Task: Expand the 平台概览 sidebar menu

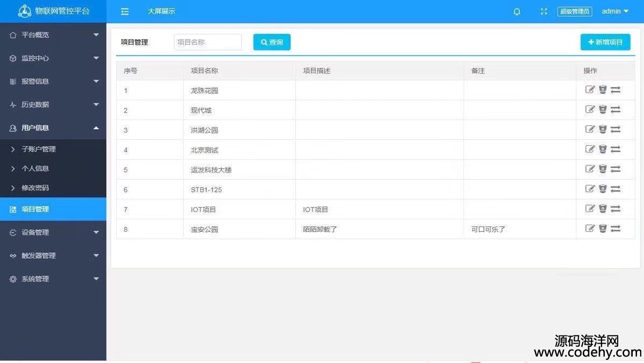Action: [53, 35]
